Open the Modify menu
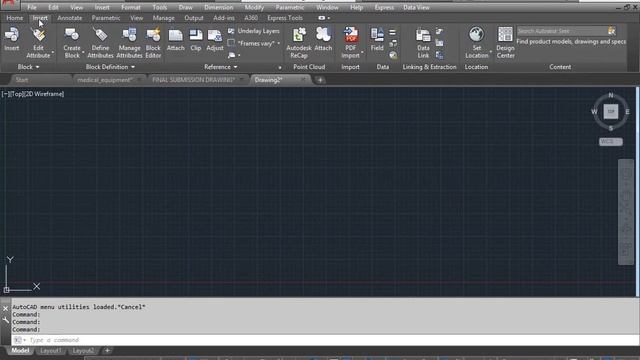Image resolution: width=640 pixels, height=360 pixels. pos(254,7)
